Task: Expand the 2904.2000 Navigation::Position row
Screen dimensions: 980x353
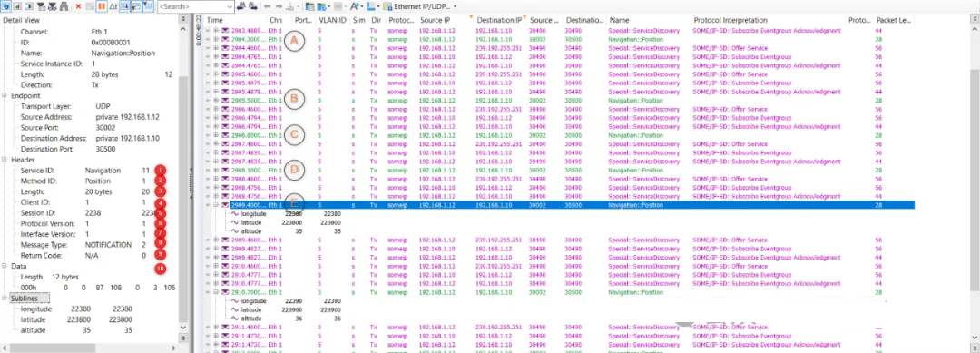Action: (x=216, y=39)
